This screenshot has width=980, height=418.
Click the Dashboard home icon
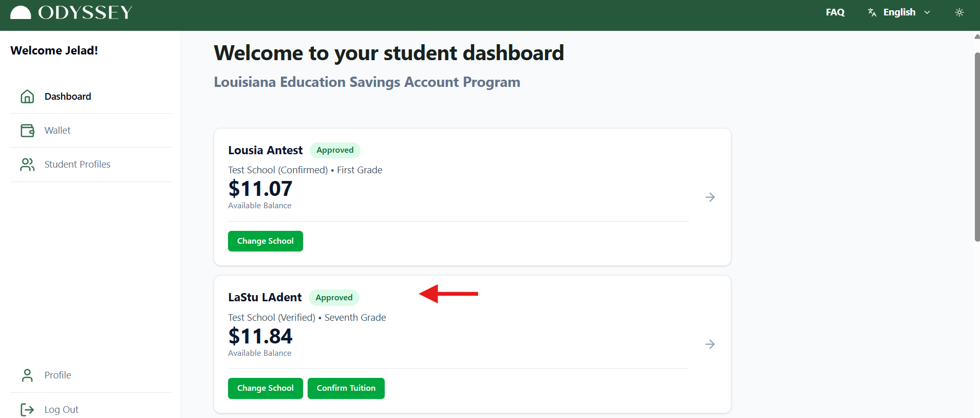click(27, 97)
